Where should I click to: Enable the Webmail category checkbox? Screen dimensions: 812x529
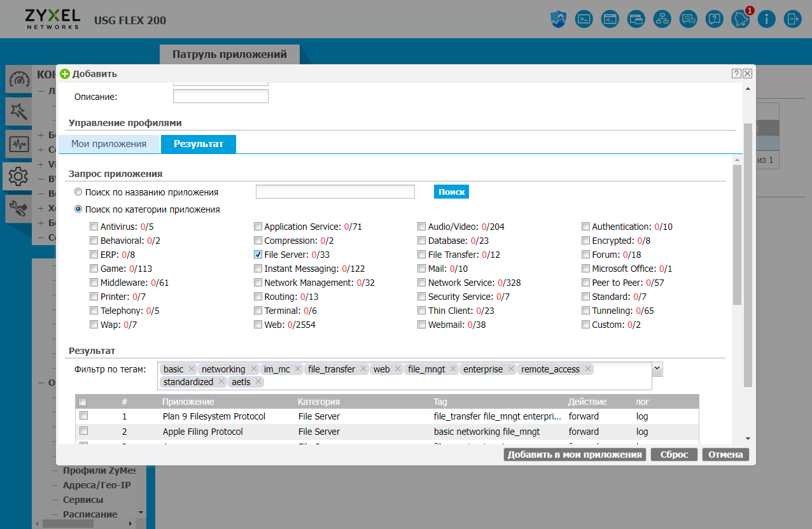point(422,325)
